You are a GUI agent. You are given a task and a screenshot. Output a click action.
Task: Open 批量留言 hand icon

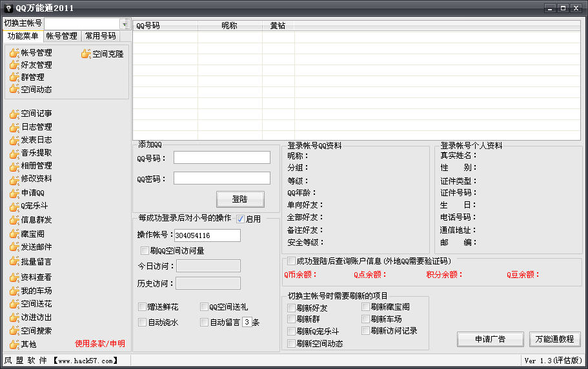[x=14, y=261]
